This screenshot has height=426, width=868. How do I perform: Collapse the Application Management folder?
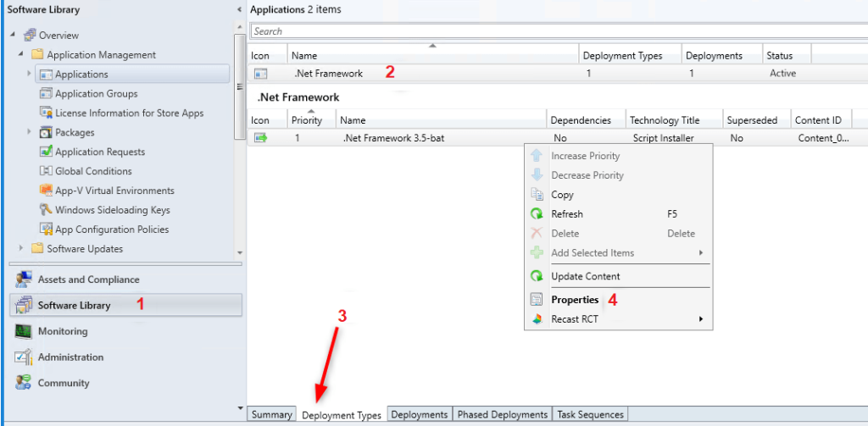click(21, 55)
